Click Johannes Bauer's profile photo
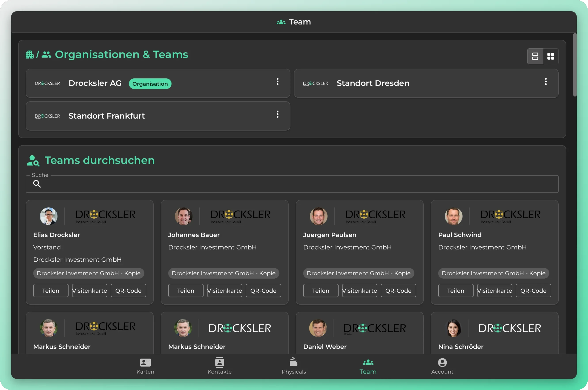The width and height of the screenshot is (588, 390). [184, 216]
